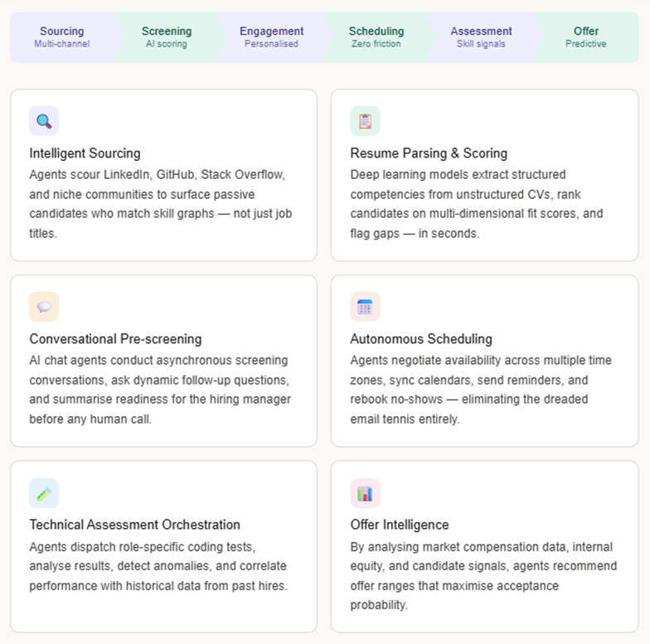The height and width of the screenshot is (644, 650).
Task: Click the Conversational Pre-screening title
Action: pyautogui.click(x=115, y=339)
